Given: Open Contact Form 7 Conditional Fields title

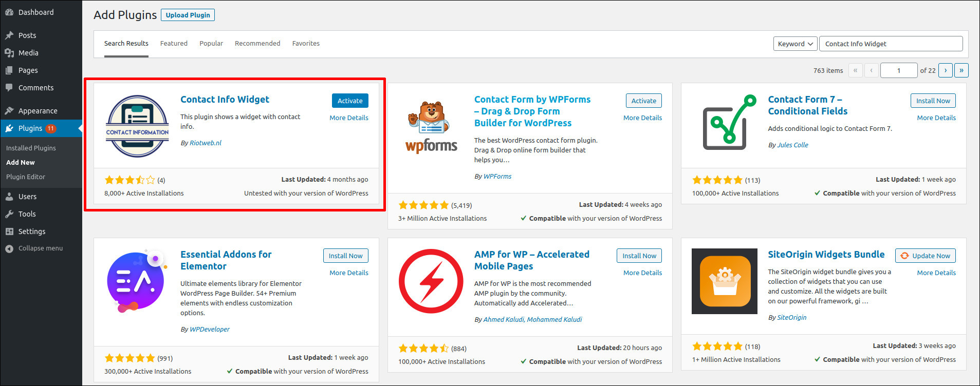Looking at the screenshot, I should coord(807,105).
